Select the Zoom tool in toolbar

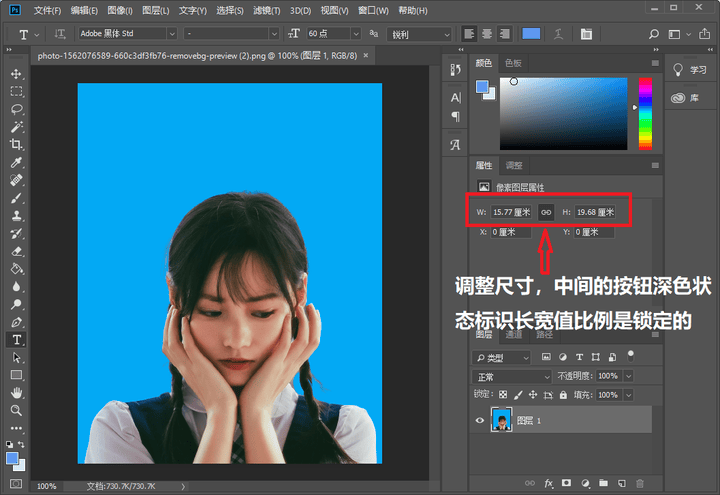(x=17, y=411)
